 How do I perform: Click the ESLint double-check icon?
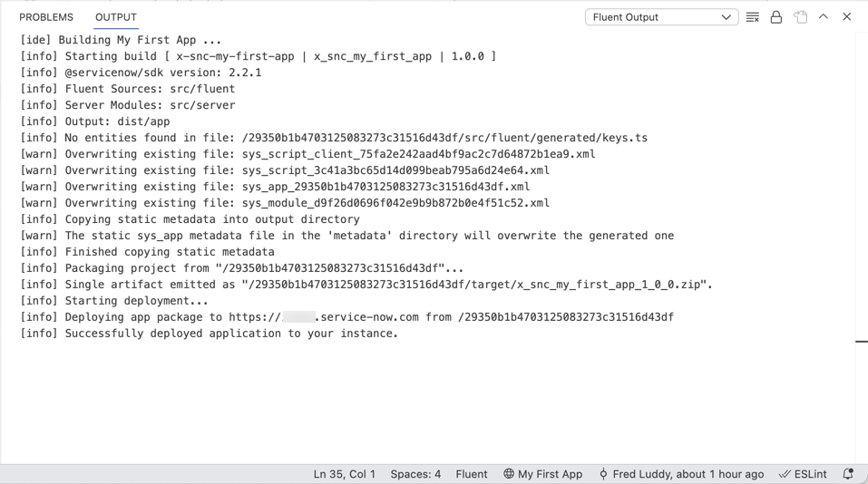785,474
